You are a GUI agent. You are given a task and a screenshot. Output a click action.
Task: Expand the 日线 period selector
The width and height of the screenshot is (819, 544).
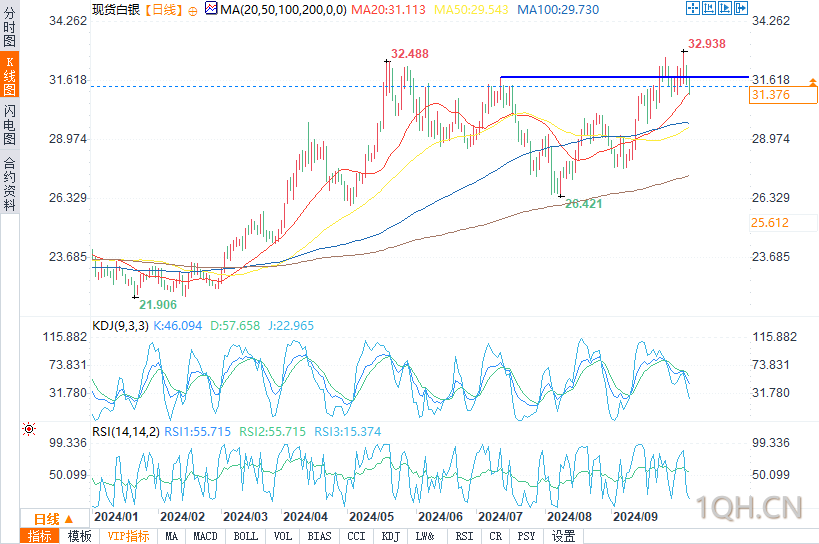point(54,519)
